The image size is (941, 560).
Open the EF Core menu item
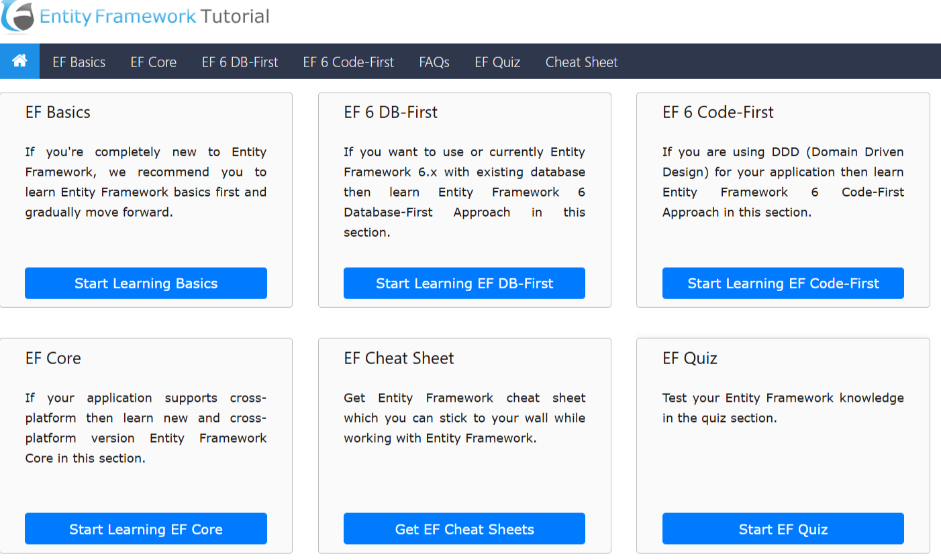point(154,62)
